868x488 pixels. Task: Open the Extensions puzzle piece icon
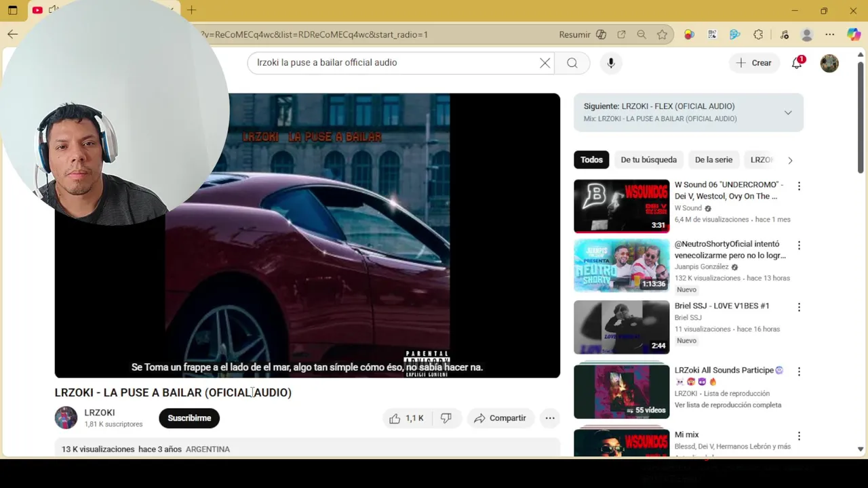pyautogui.click(x=758, y=35)
